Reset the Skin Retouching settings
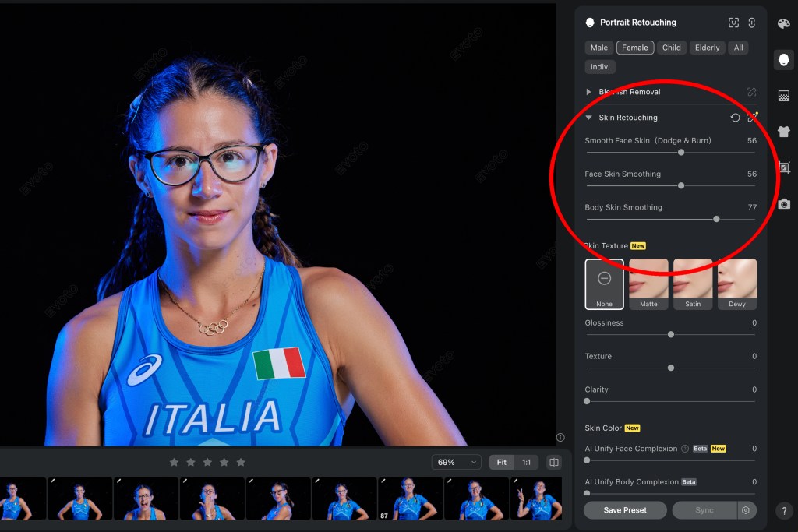This screenshot has width=798, height=532. click(735, 118)
